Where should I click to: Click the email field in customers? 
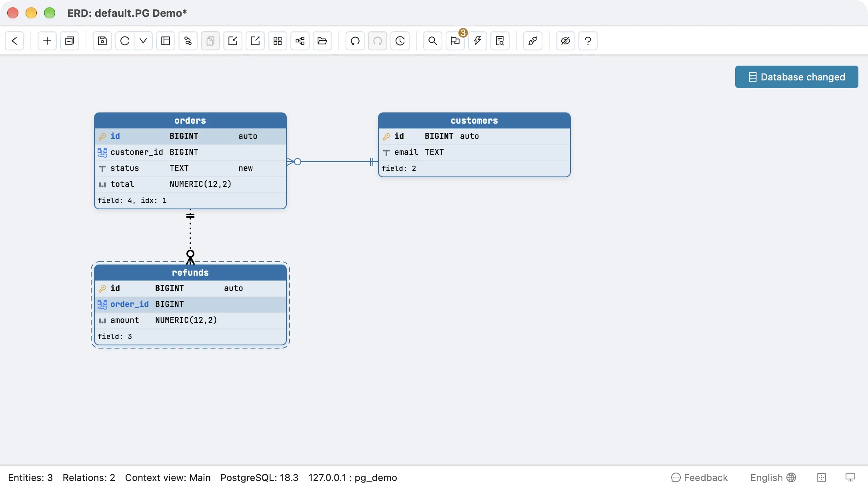click(x=474, y=152)
